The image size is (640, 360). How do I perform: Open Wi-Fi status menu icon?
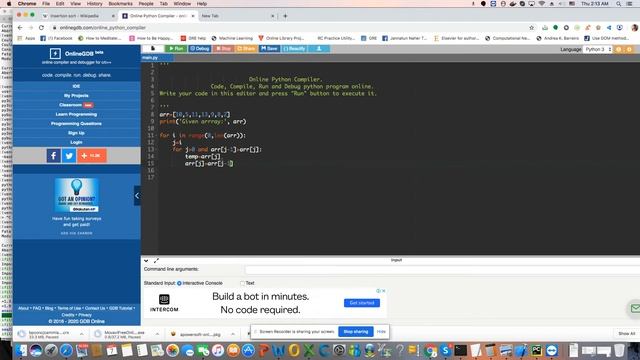(542, 4)
